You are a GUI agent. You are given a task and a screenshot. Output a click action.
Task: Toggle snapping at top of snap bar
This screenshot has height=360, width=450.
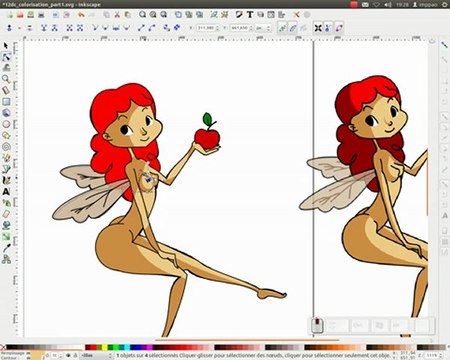pyautogui.click(x=444, y=44)
